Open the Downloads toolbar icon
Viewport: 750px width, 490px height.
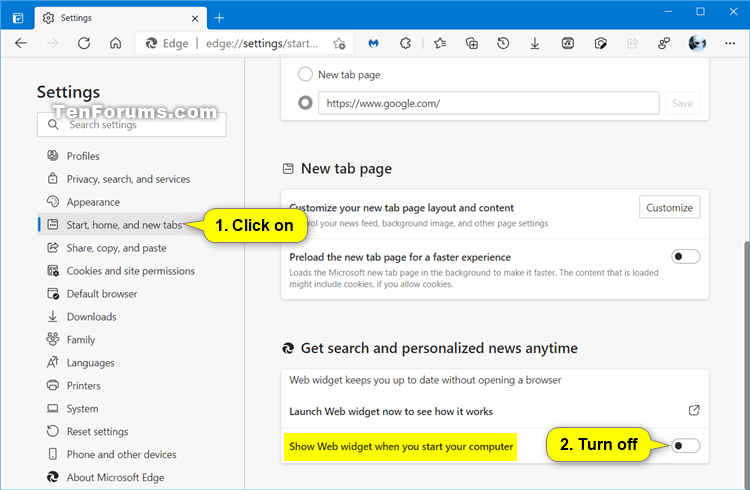tap(535, 44)
